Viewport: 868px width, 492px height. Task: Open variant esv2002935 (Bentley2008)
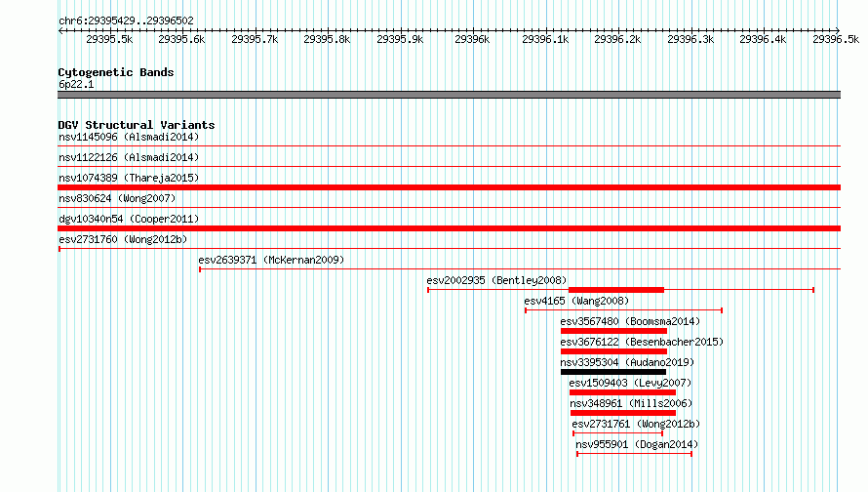(x=496, y=280)
